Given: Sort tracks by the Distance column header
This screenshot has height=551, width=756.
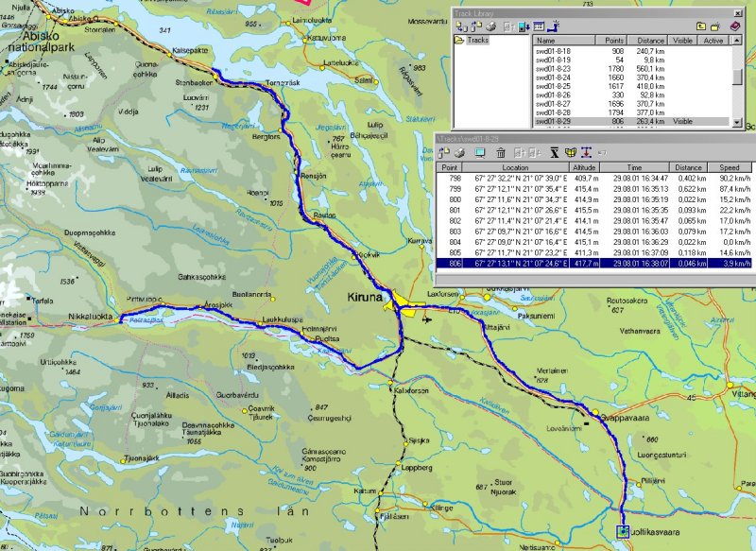Looking at the screenshot, I should (650, 41).
